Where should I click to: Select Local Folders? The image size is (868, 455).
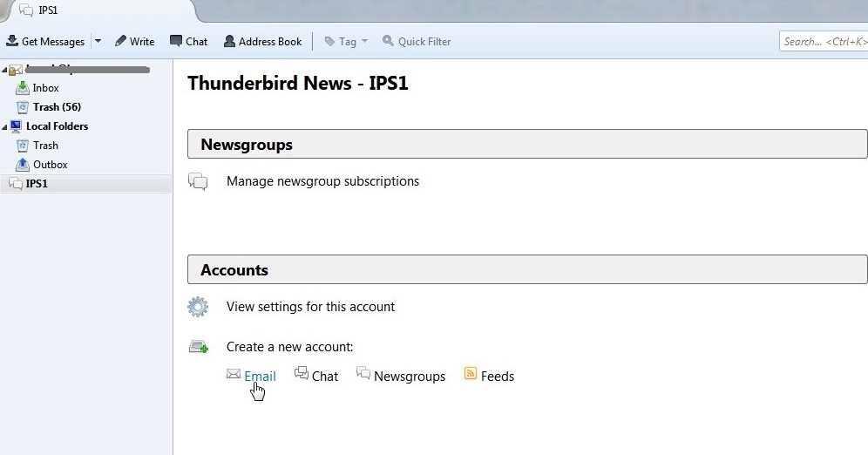pyautogui.click(x=57, y=126)
